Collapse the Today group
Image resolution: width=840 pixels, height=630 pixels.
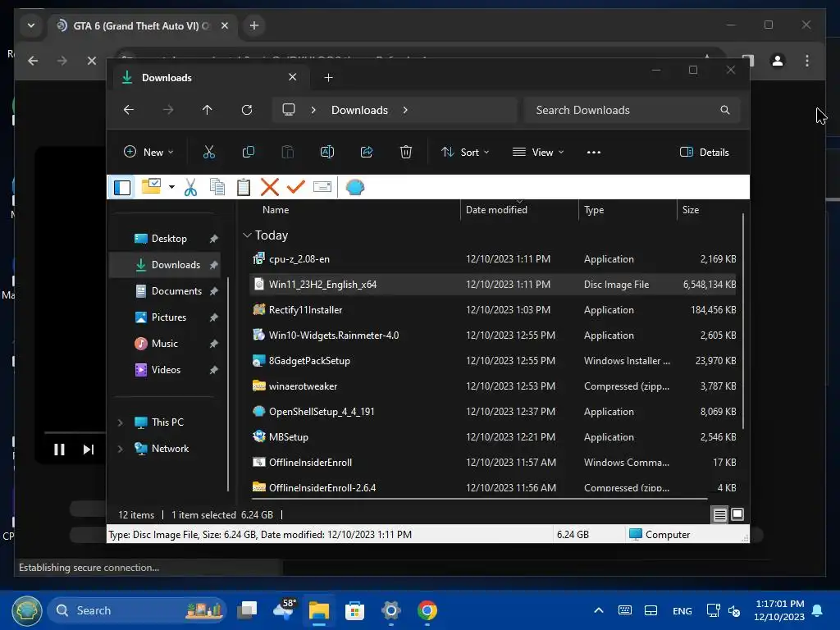[x=247, y=235]
